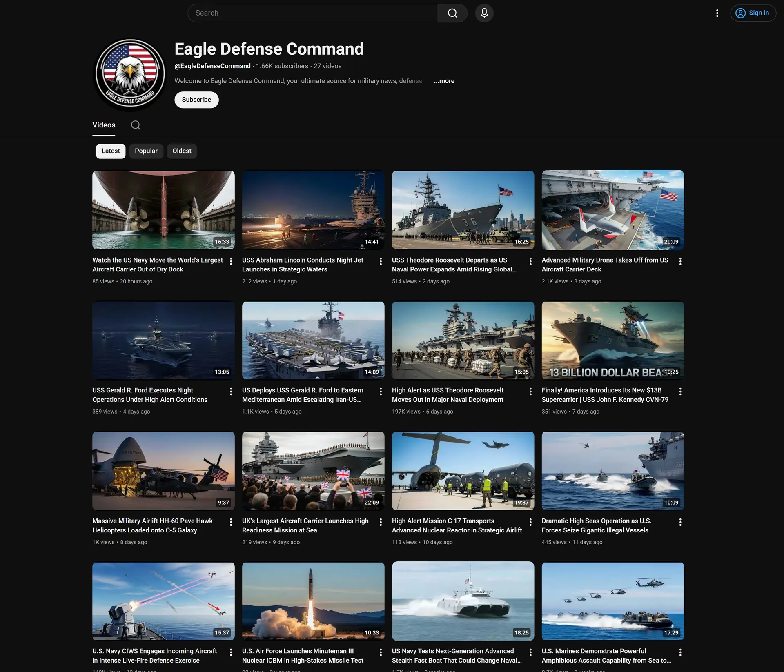Play the C-5 Galaxy helicopter loading thumbnail

pyautogui.click(x=163, y=471)
